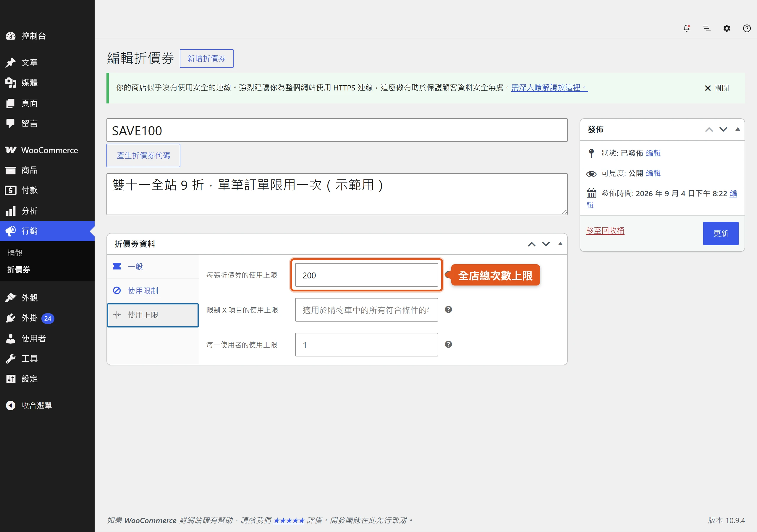The width and height of the screenshot is (757, 532).
Task: Toggle the 發佈 panel collapse triangle
Action: coord(738,129)
